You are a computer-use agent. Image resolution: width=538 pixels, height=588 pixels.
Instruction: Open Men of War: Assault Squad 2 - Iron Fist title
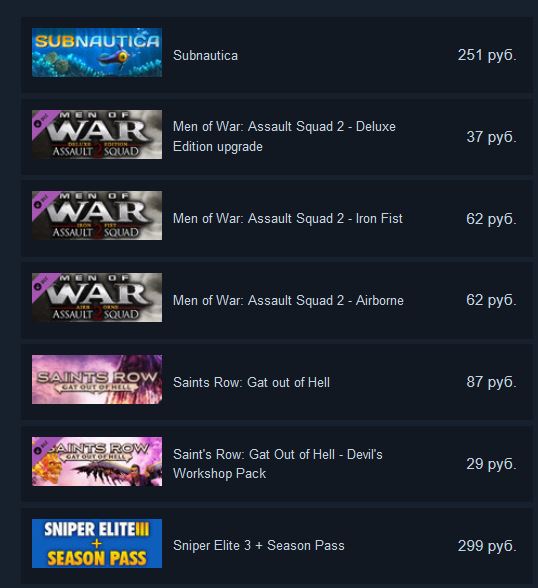coord(288,218)
